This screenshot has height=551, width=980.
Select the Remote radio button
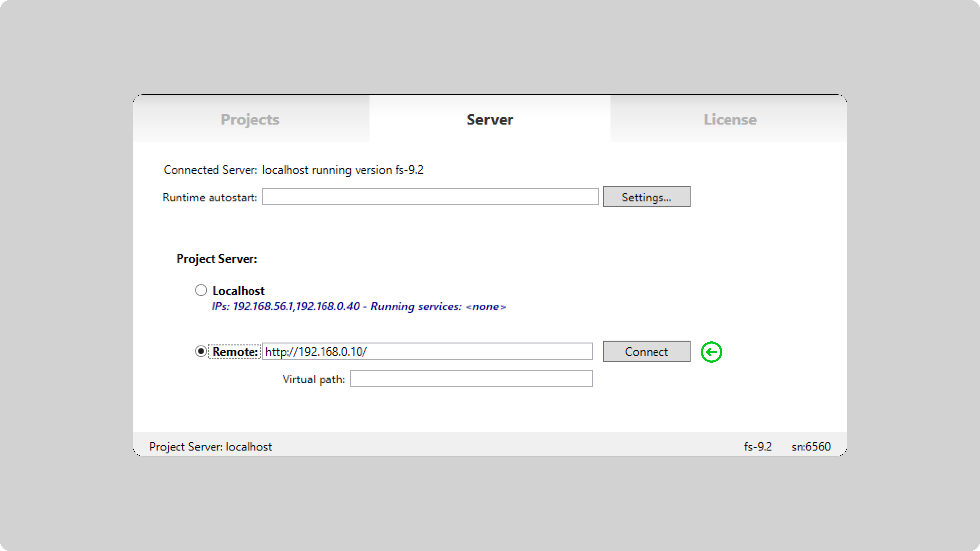pyautogui.click(x=201, y=351)
